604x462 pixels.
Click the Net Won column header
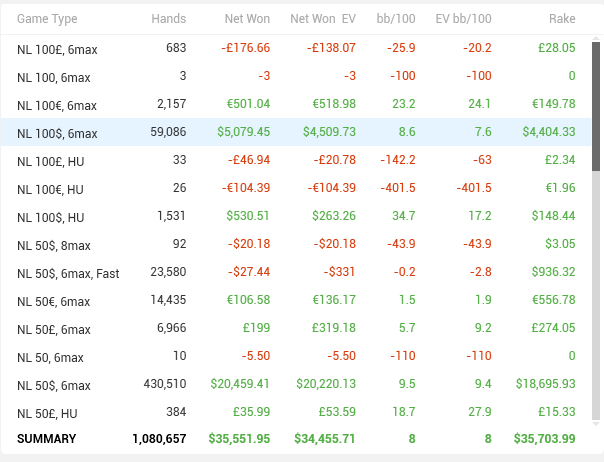coord(247,18)
